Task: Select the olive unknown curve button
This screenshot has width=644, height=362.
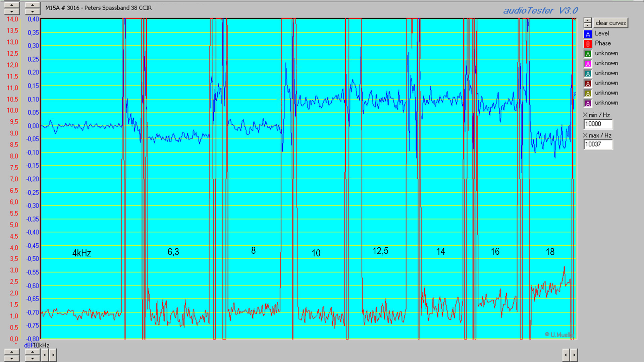Action: pos(588,93)
